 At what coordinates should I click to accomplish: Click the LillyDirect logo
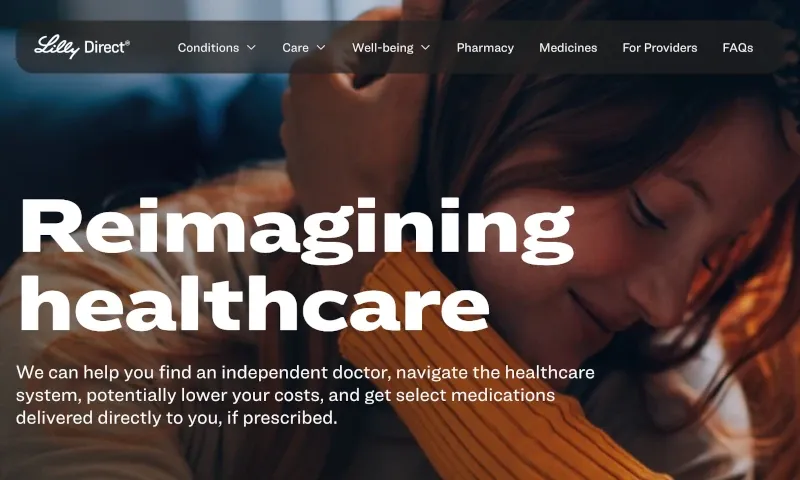point(82,47)
